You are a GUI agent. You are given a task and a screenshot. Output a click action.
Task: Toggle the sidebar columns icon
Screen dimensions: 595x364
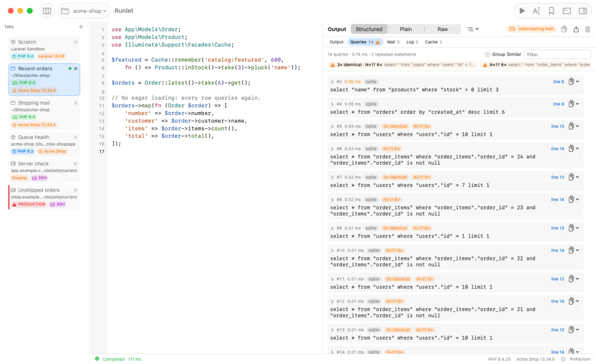coord(47,11)
